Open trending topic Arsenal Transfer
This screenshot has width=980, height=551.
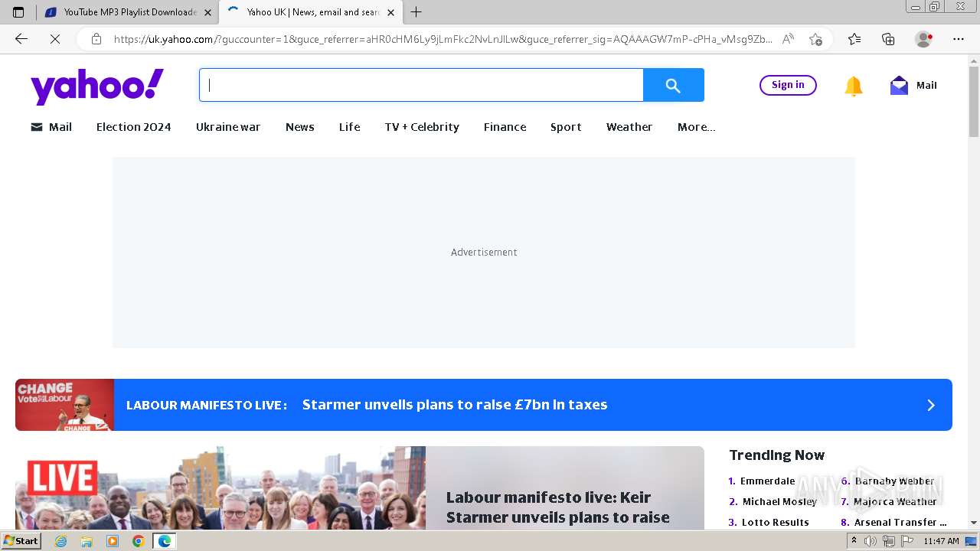point(900,523)
